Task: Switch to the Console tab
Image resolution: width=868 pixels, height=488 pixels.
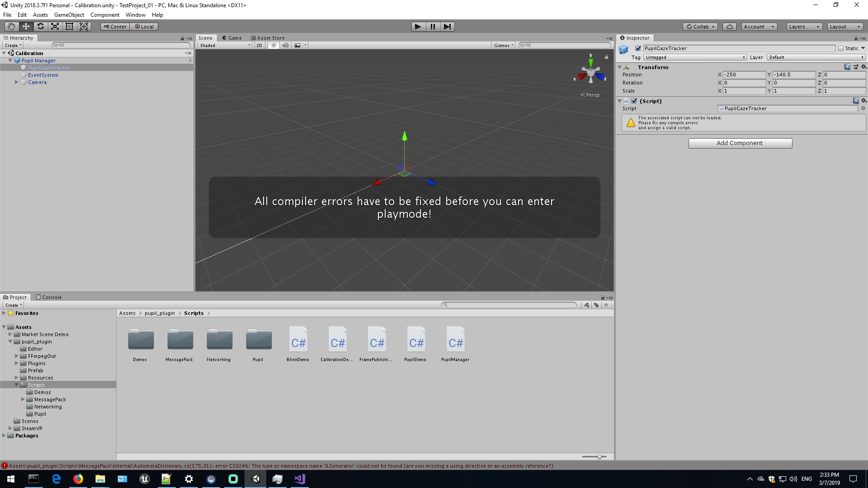Action: (x=49, y=297)
